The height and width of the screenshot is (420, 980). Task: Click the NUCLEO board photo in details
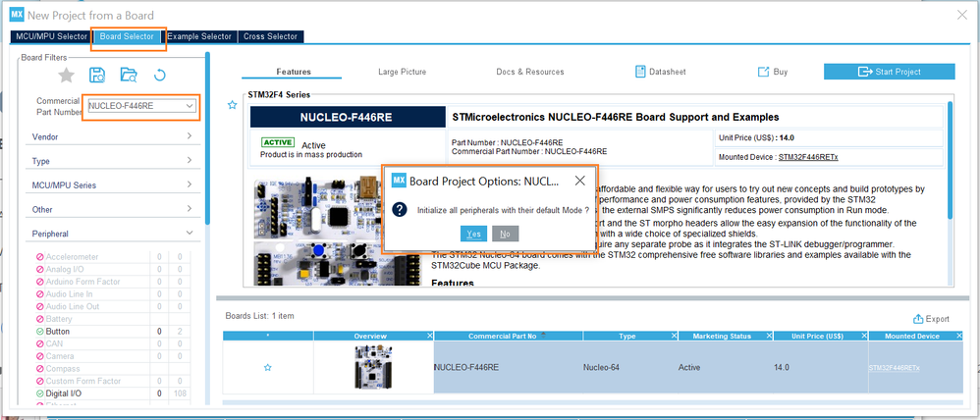click(x=338, y=232)
